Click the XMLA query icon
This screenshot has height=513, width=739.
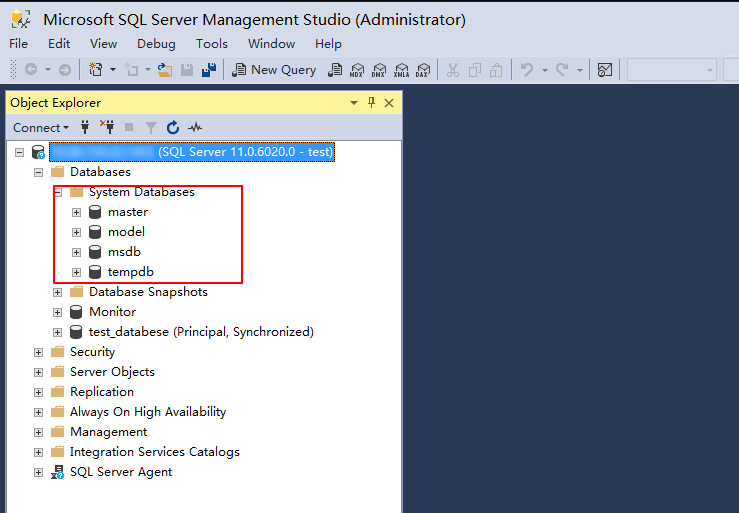[401, 70]
